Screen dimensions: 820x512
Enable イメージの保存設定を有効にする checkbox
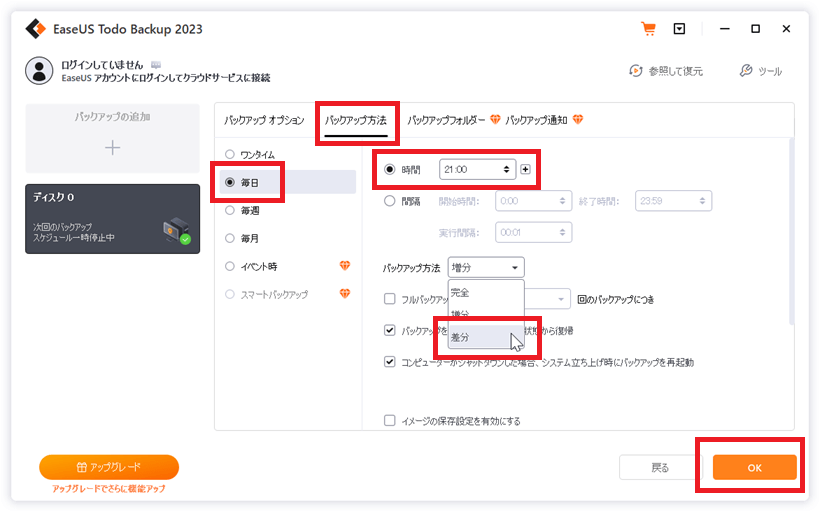(390, 421)
